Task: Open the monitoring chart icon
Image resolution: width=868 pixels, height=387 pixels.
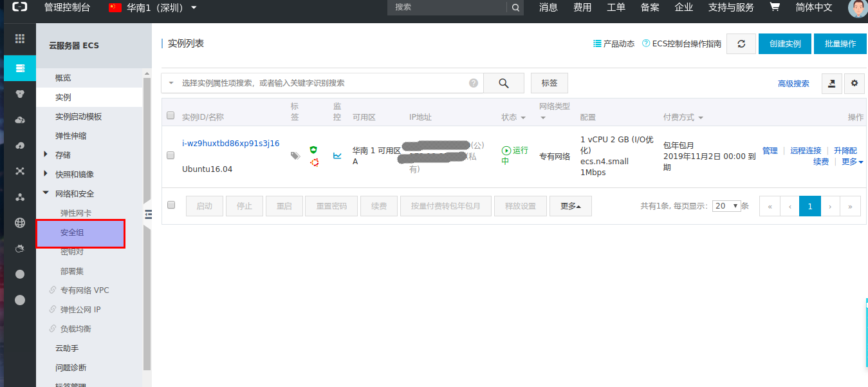Action: pyautogui.click(x=337, y=155)
